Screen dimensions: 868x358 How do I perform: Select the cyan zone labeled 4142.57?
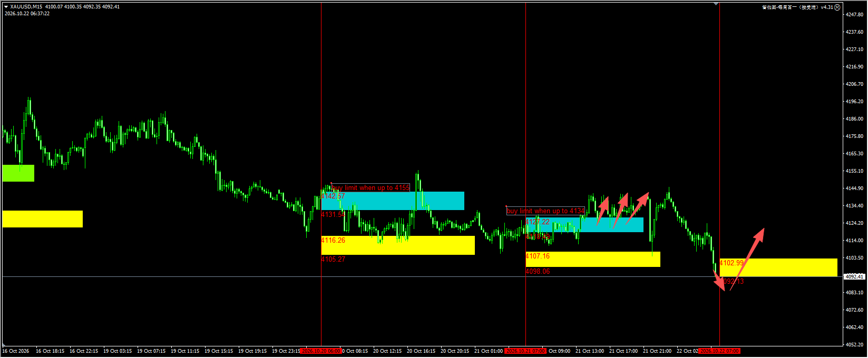(393, 201)
